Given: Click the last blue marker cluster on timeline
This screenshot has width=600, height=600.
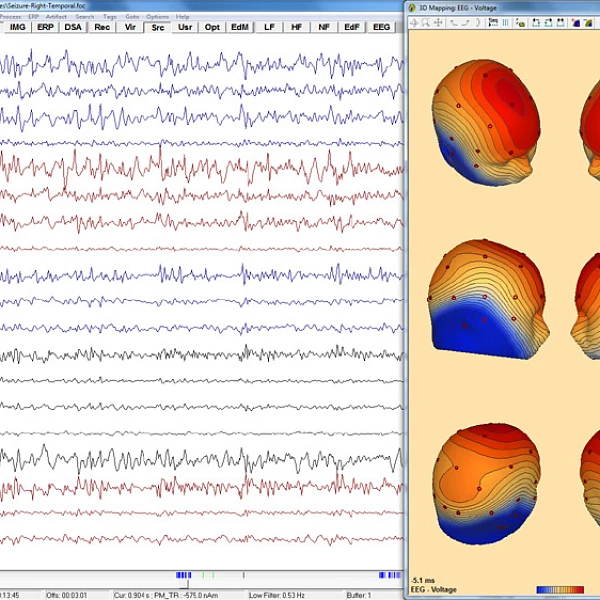Looking at the screenshot, I should coord(390,575).
